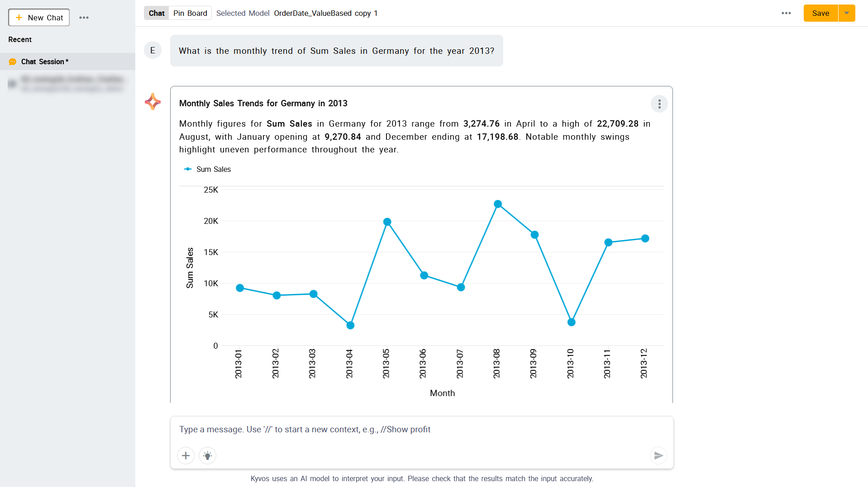Switch to the Pin Board tab
The image size is (868, 487).
click(x=190, y=13)
